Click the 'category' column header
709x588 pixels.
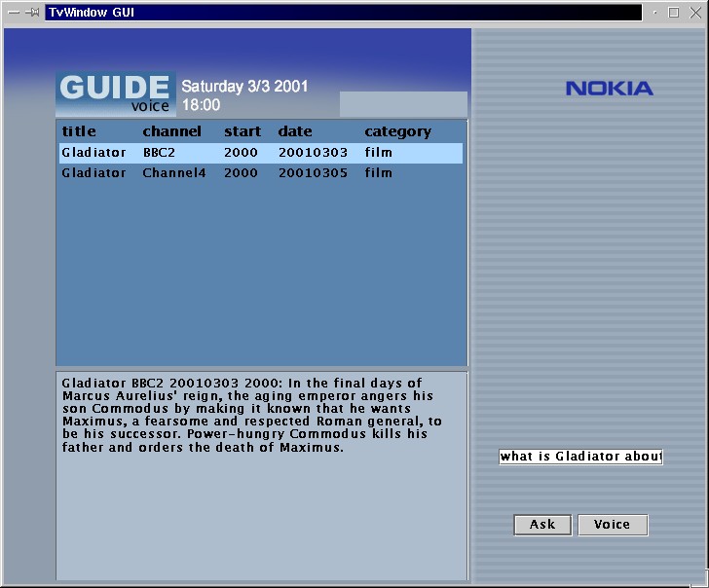pos(398,132)
